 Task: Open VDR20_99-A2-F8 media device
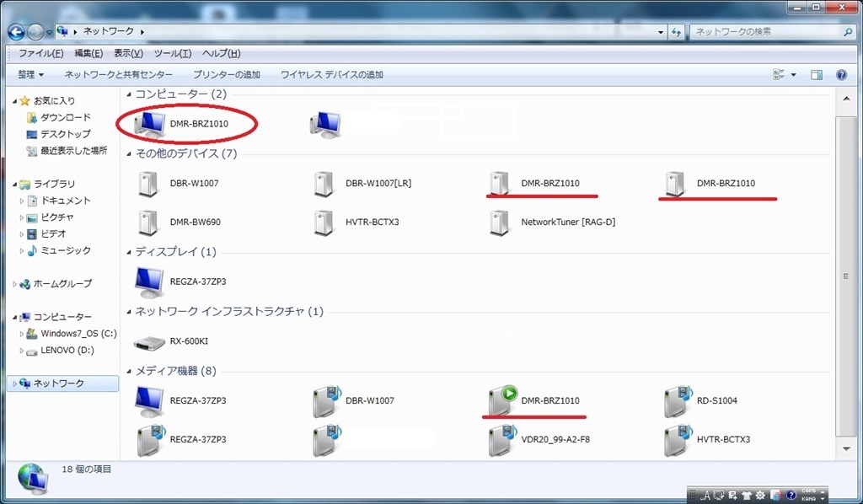click(502, 440)
